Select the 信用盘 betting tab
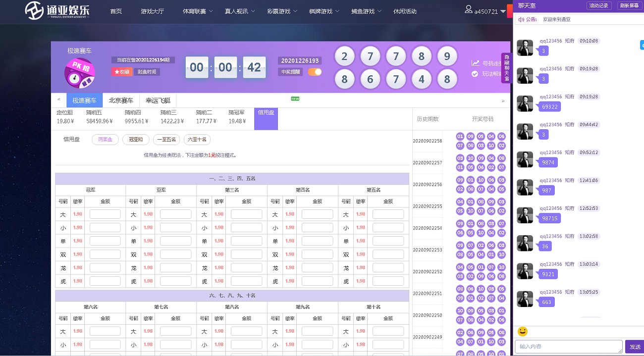The height and width of the screenshot is (356, 644). pyautogui.click(x=266, y=118)
